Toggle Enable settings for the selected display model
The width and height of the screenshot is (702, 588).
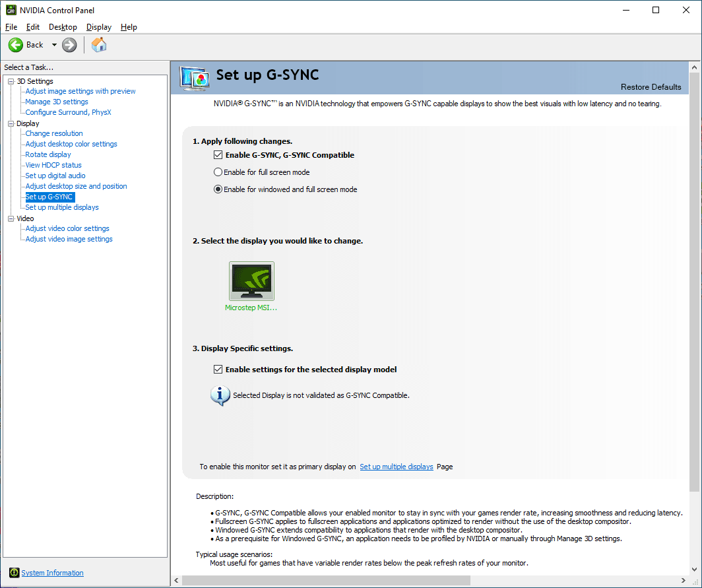pos(218,370)
